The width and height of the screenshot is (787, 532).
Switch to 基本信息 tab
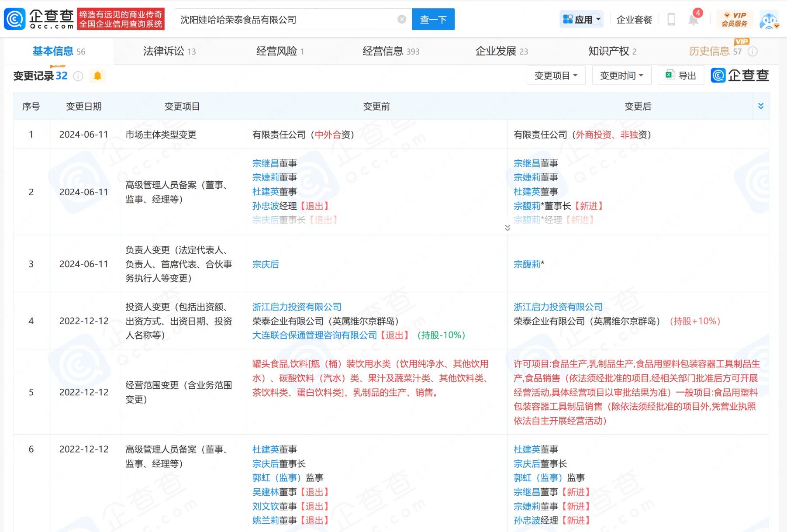(59, 51)
